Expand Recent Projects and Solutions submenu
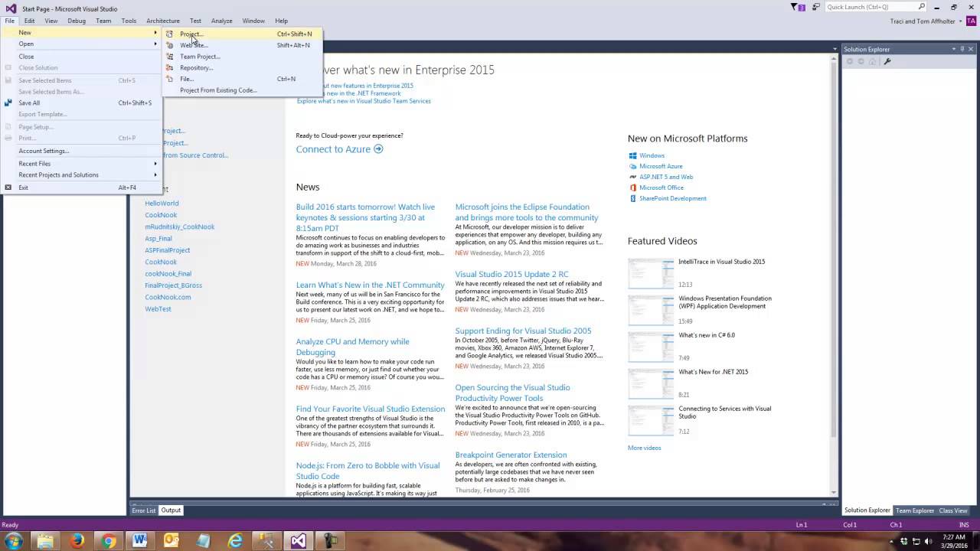This screenshot has height=551, width=980. 81,174
